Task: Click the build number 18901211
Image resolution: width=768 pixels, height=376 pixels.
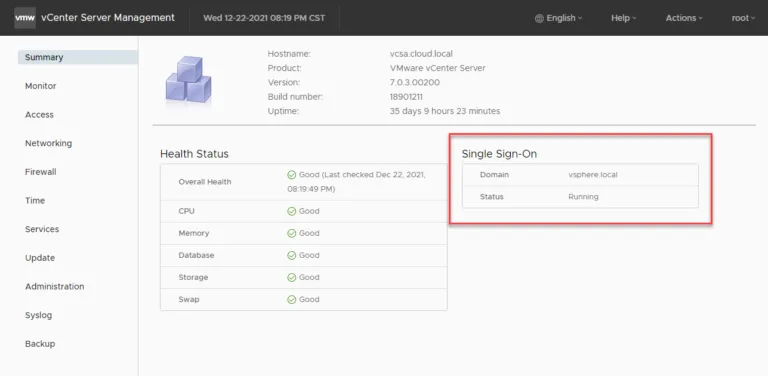Action: click(x=406, y=97)
